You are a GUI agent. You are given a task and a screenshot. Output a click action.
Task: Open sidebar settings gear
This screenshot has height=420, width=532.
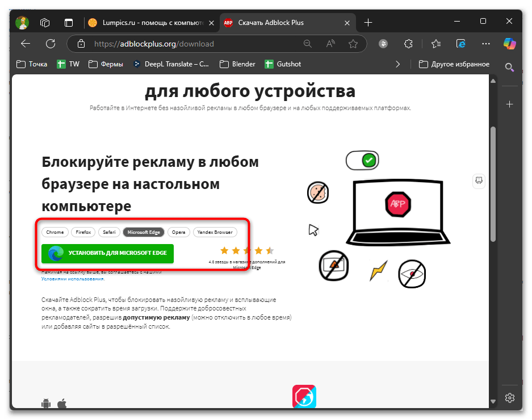coord(510,398)
